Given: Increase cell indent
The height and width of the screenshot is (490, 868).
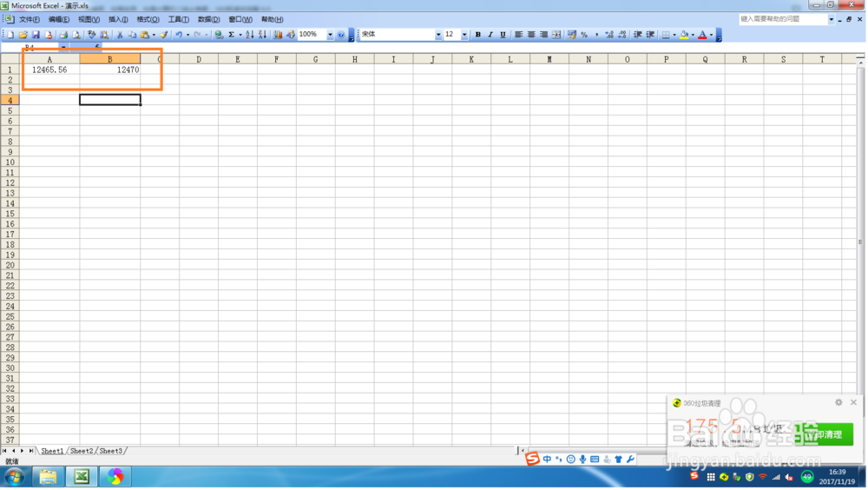Looking at the screenshot, I should 651,35.
